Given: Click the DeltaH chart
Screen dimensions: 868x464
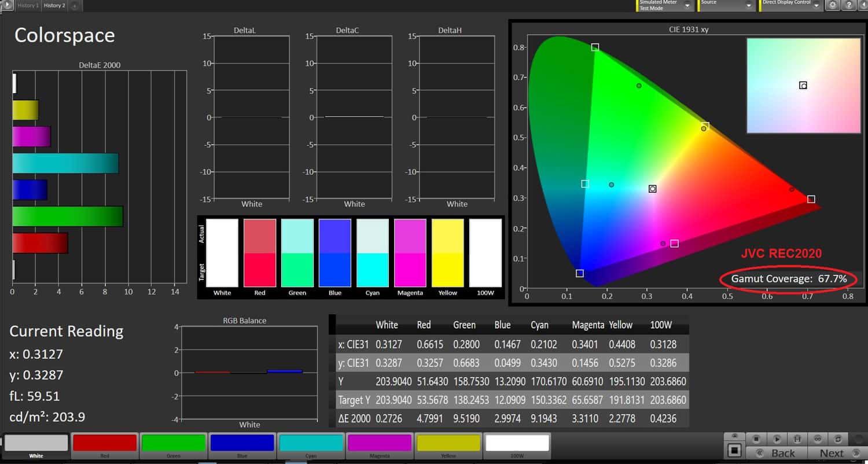Looking at the screenshot, I should point(457,117).
